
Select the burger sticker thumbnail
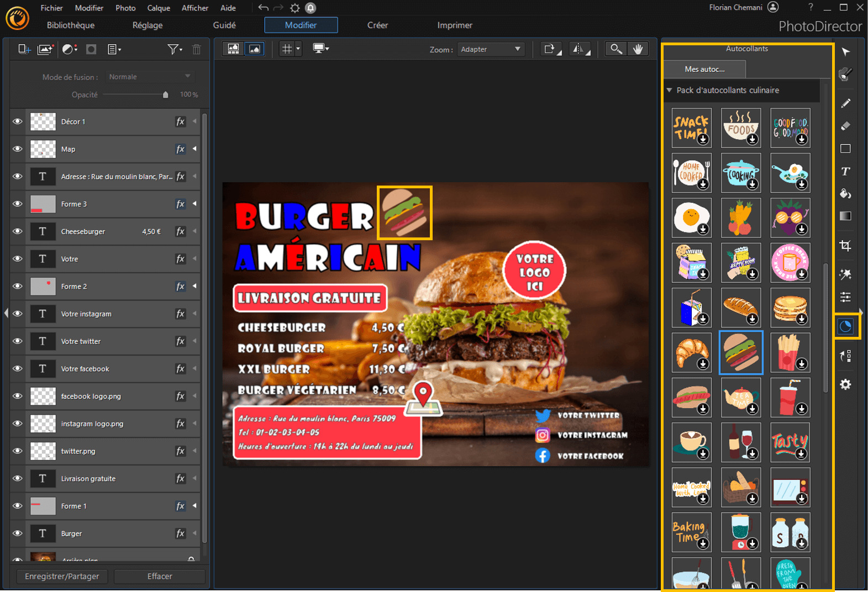point(741,353)
